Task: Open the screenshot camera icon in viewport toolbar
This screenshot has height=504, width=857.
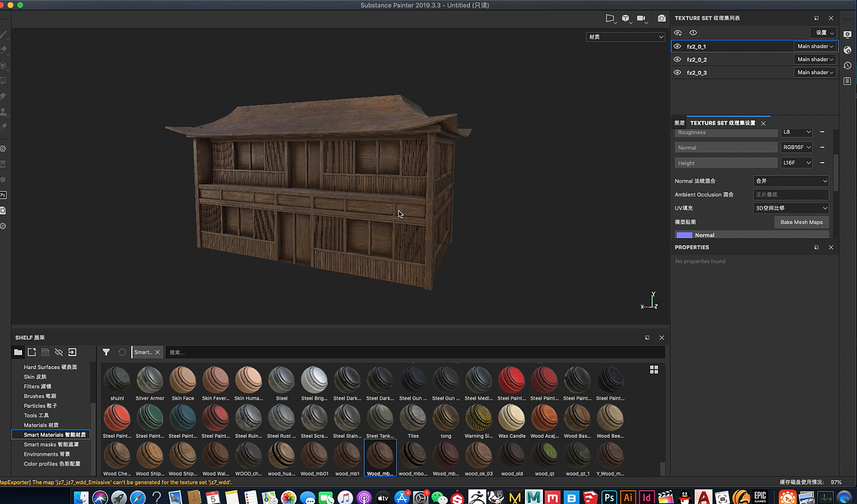Action: pyautogui.click(x=661, y=19)
